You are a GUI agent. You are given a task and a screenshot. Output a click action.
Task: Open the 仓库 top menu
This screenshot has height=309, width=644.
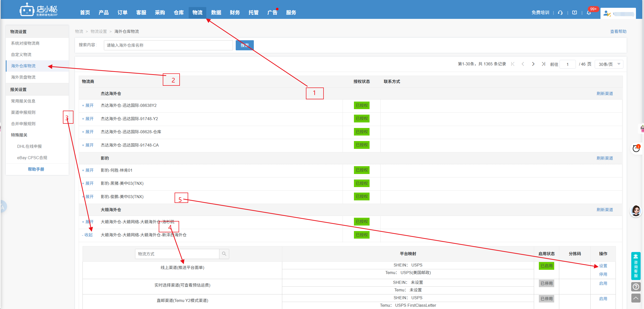click(179, 13)
